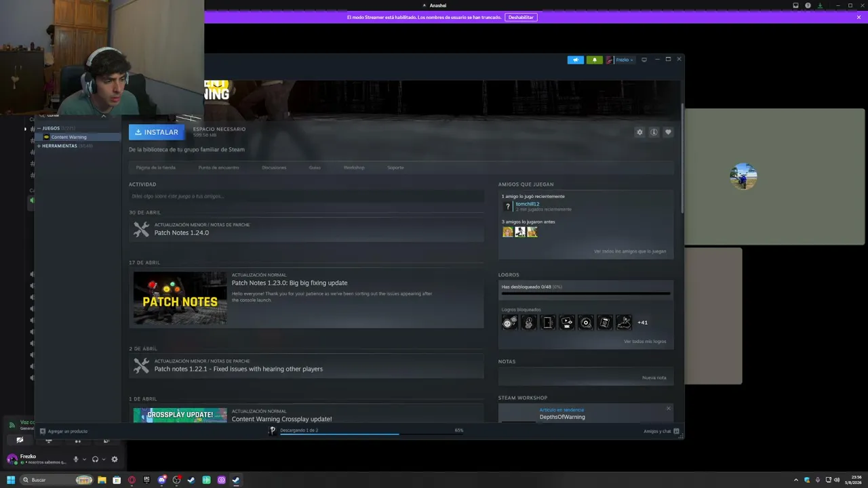Show game info icon
This screenshot has height=488, width=868.
(654, 132)
